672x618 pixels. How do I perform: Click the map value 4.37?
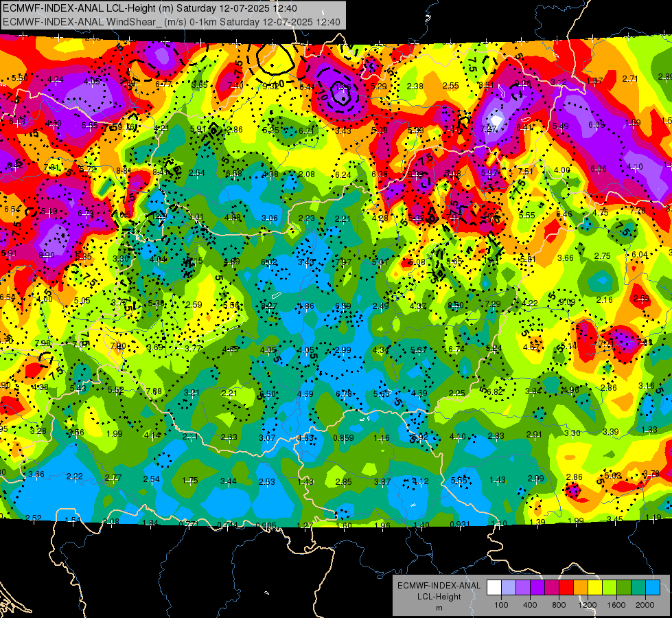point(418,306)
